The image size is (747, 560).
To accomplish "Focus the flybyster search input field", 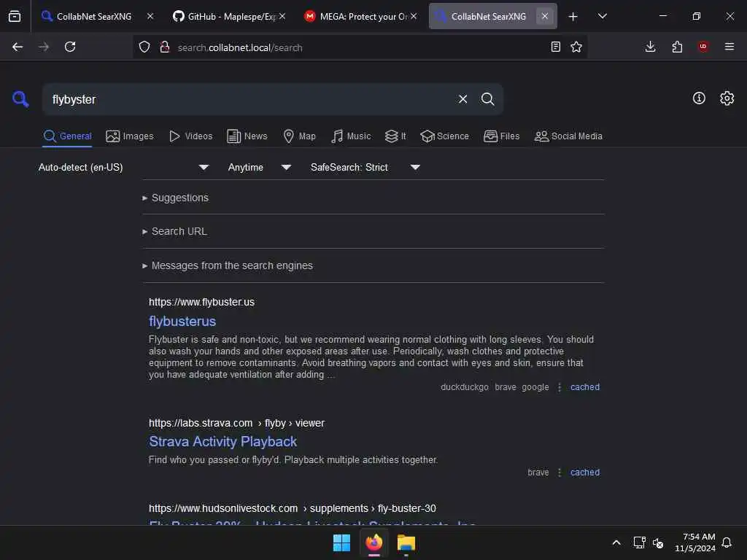I will [250, 99].
